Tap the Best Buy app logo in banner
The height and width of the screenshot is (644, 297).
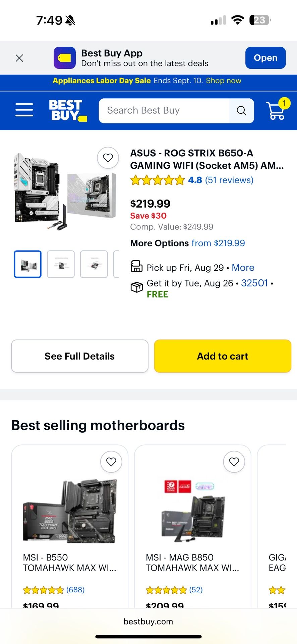click(65, 58)
